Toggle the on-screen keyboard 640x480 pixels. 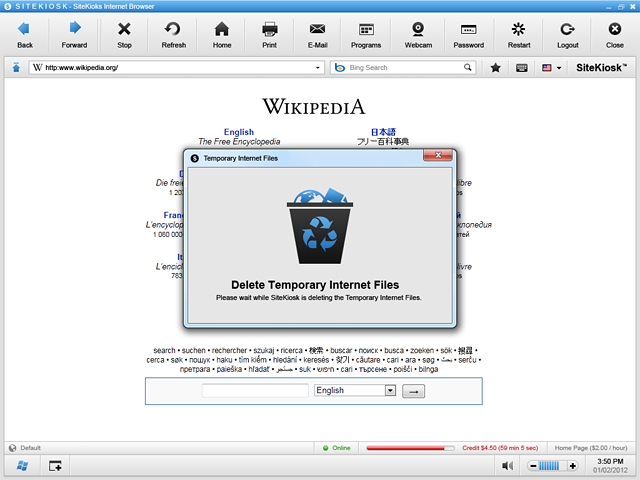pos(522,68)
